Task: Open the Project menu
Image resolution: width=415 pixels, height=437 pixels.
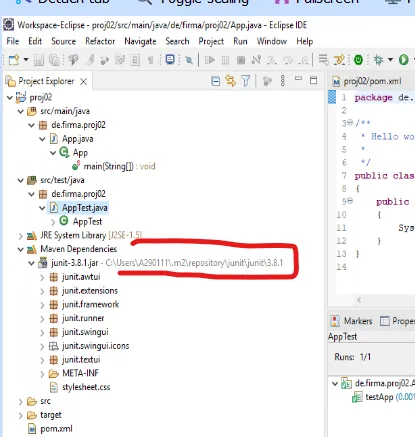Action: 211,41
